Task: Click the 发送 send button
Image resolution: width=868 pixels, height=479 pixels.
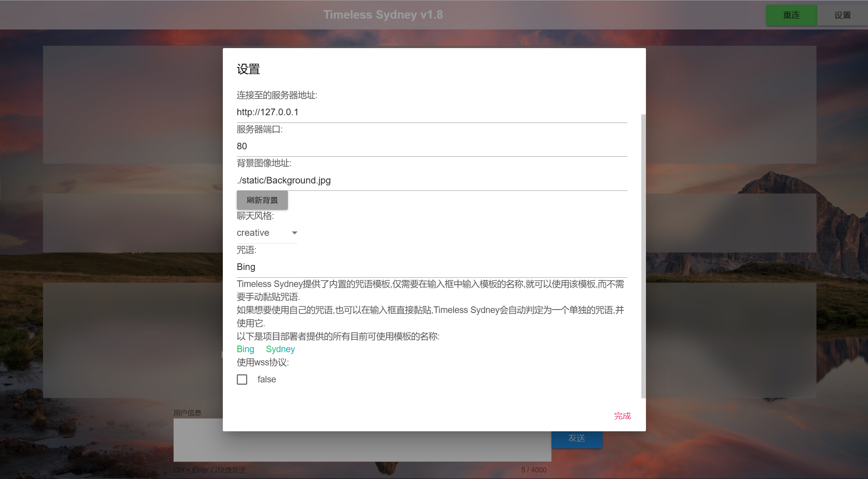Action: 577,438
